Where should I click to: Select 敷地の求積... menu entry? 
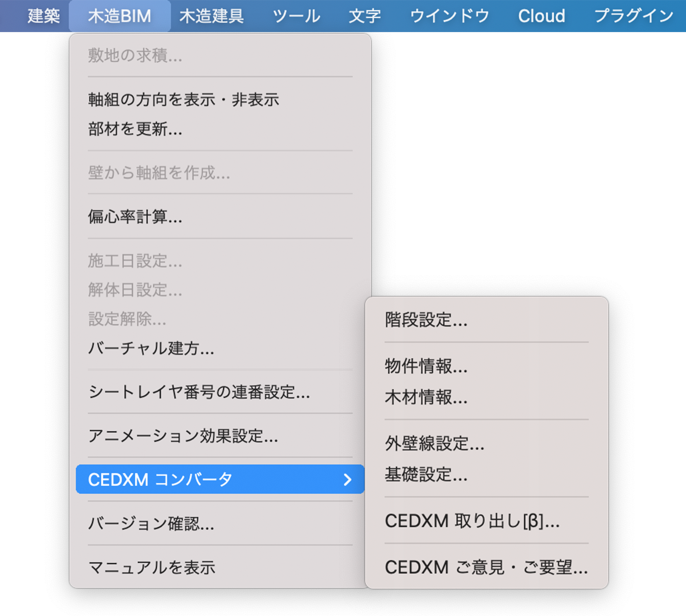point(220,55)
